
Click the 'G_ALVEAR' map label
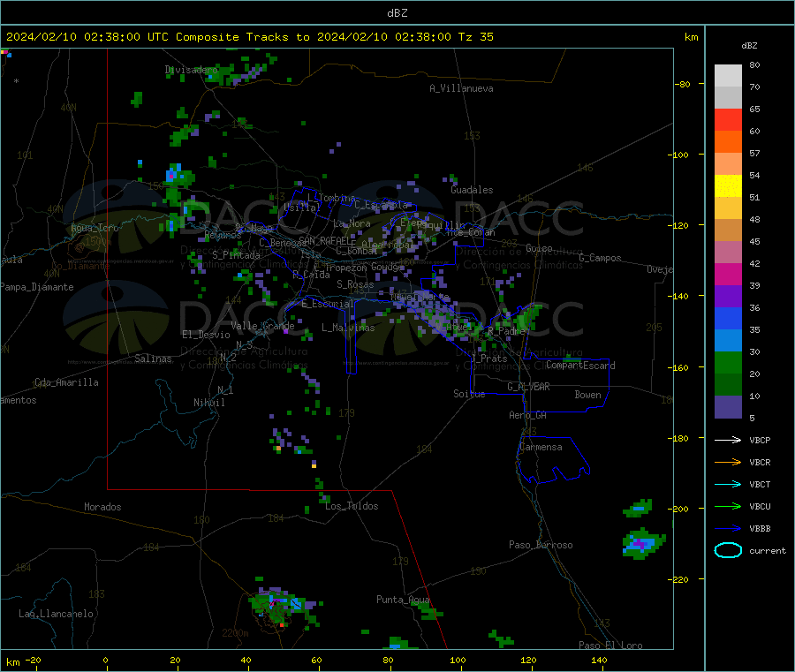click(529, 387)
